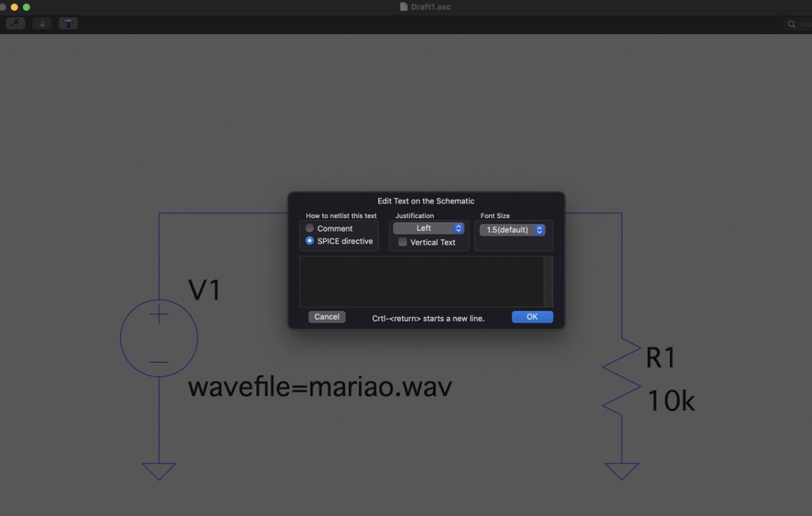This screenshot has height=516, width=812.
Task: Click the magnifier search icon in toolbar
Action: 792,25
